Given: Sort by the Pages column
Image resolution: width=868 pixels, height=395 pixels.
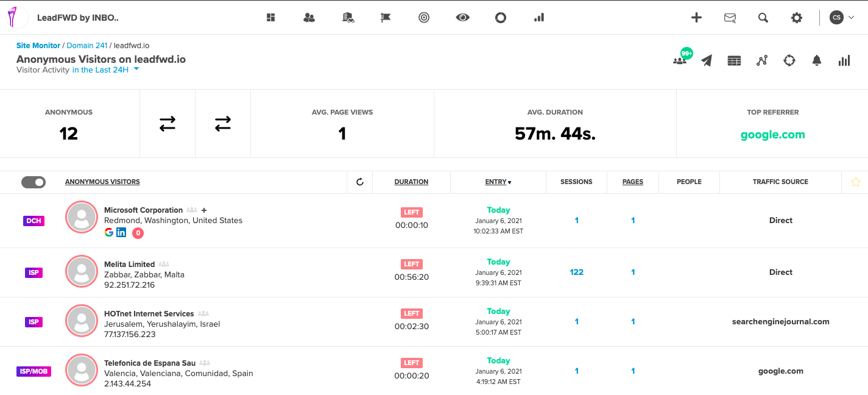Looking at the screenshot, I should click(x=633, y=182).
